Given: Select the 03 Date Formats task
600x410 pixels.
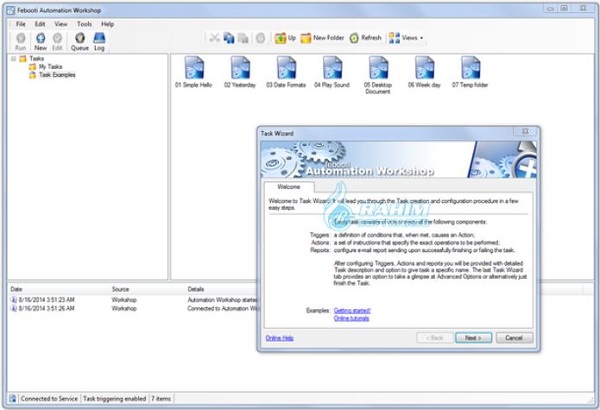Looking at the screenshot, I should click(x=286, y=72).
